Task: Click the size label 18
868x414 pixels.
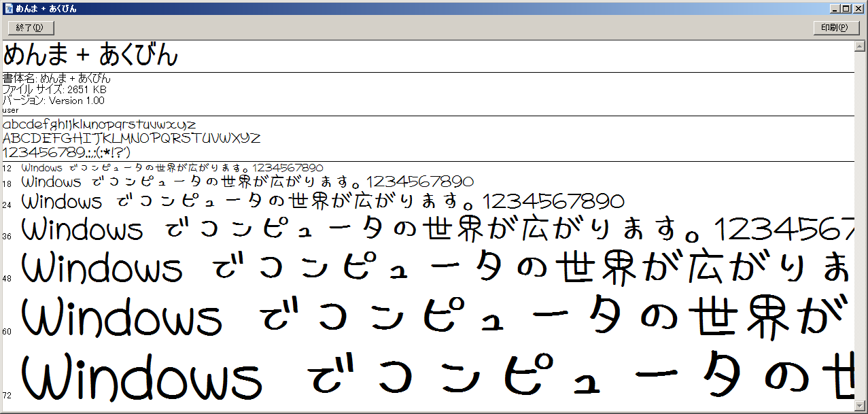Action: (x=7, y=184)
